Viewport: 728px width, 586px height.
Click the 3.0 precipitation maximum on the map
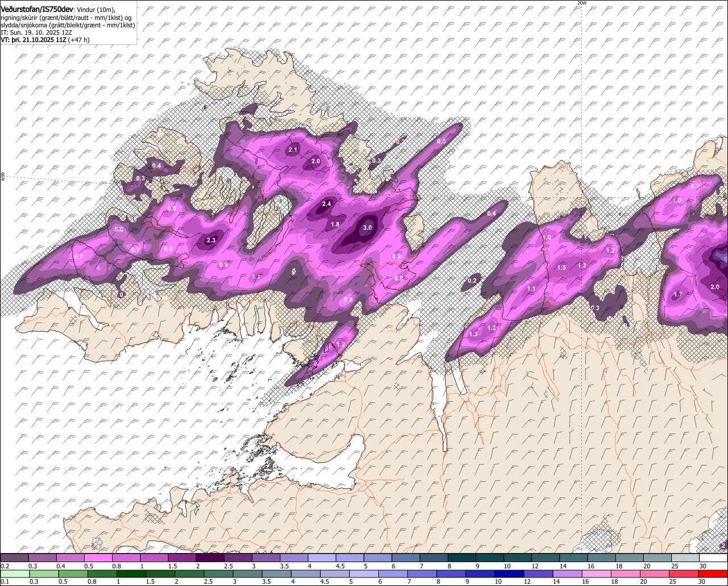367,228
